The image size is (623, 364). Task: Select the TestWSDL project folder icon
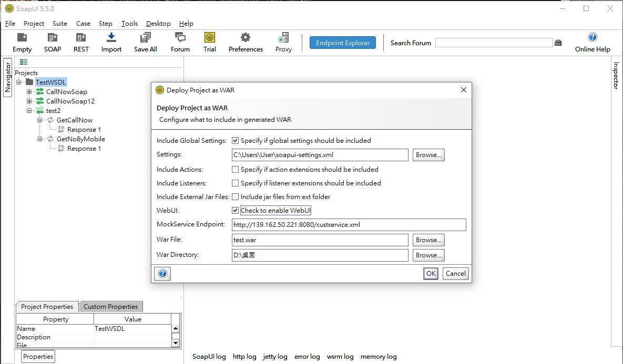(30, 82)
